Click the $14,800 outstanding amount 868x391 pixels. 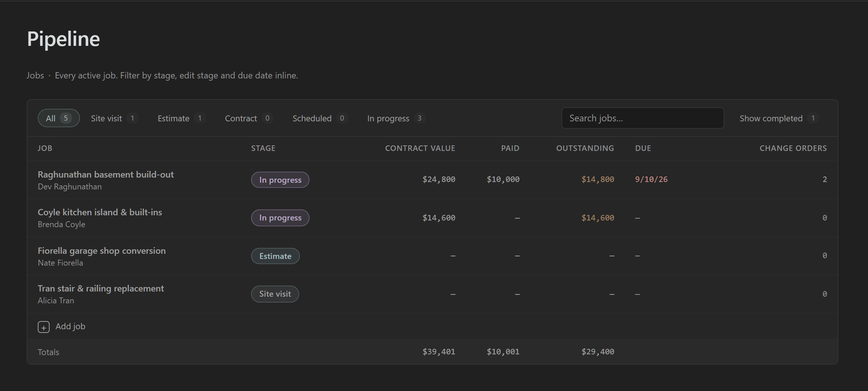tap(598, 179)
